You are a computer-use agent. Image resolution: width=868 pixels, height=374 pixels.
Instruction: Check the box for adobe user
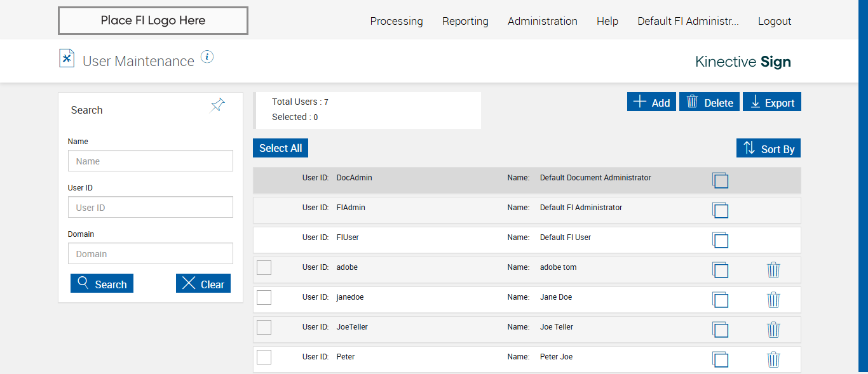point(264,268)
